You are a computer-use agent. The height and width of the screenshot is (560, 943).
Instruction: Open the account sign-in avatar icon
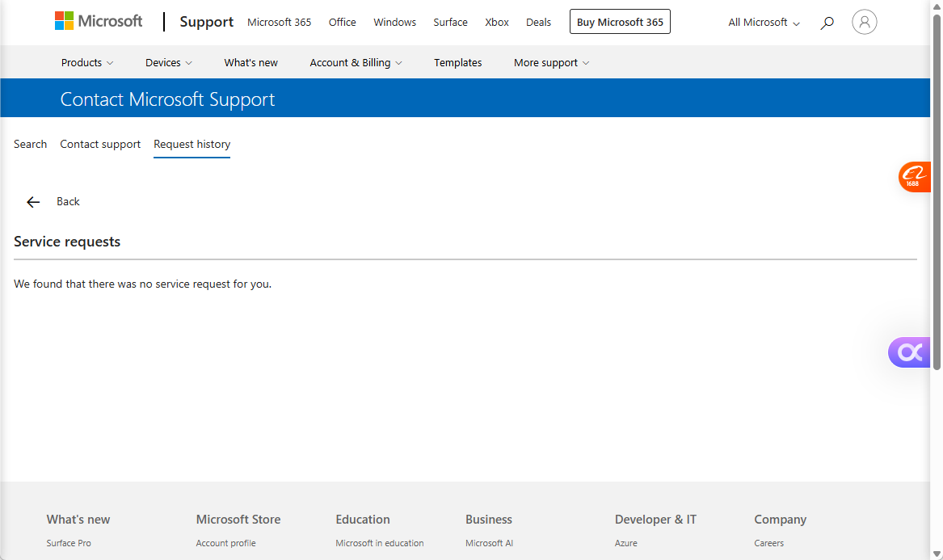tap(865, 23)
